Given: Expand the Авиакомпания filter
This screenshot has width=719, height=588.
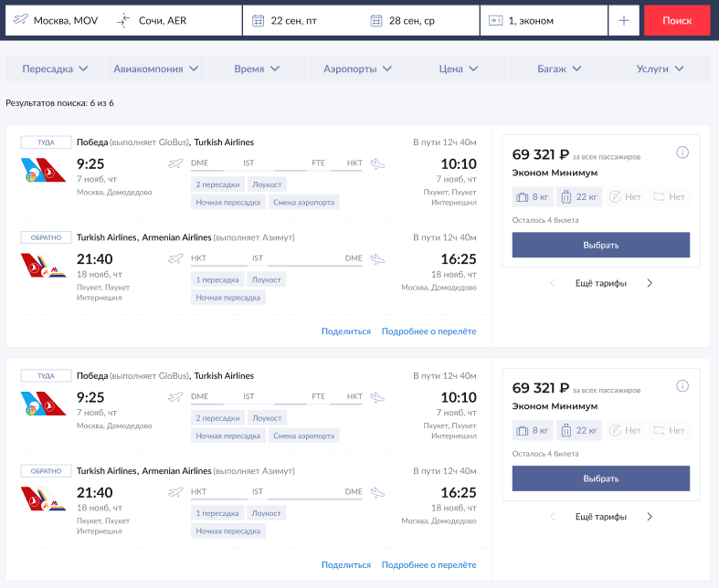Looking at the screenshot, I should pos(155,68).
